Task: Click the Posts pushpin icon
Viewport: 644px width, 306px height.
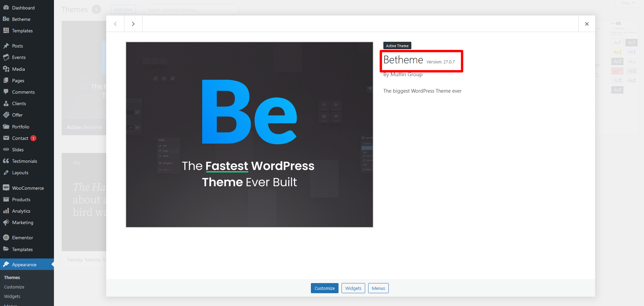Action: (x=6, y=46)
